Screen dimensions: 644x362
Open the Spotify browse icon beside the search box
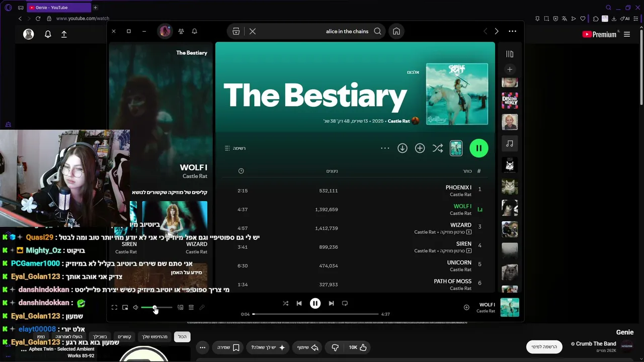tap(236, 31)
